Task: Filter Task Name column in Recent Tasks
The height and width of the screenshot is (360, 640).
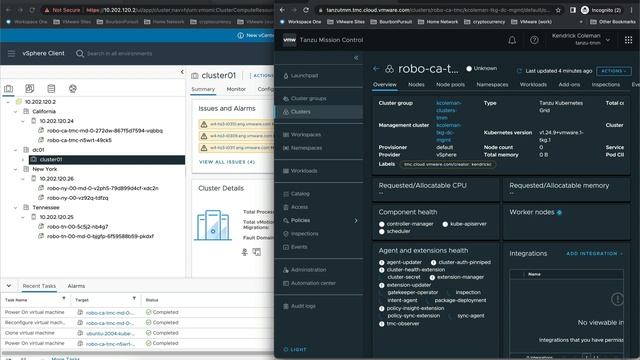Action: [64, 299]
